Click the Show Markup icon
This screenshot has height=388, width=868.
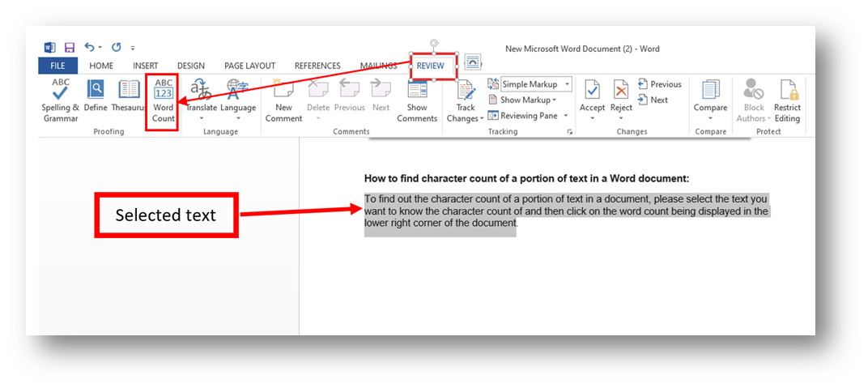(x=492, y=100)
